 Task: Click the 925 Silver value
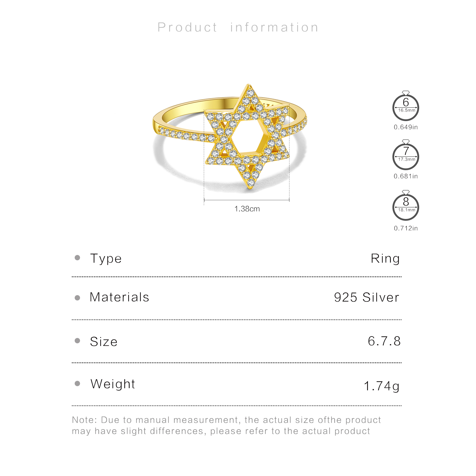(x=367, y=297)
